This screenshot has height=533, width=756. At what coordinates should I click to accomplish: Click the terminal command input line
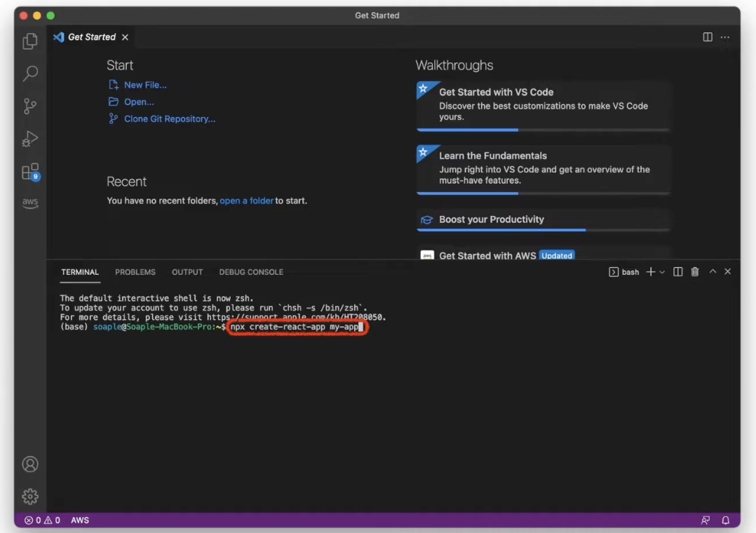297,327
